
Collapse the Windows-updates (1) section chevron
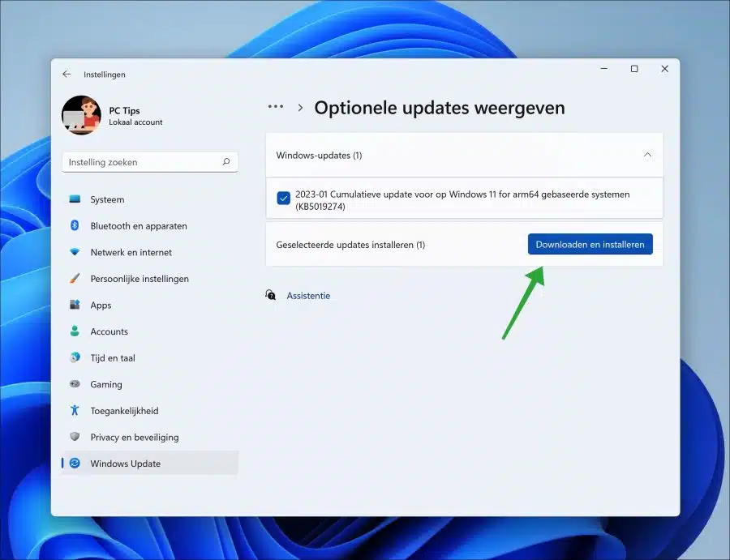647,155
